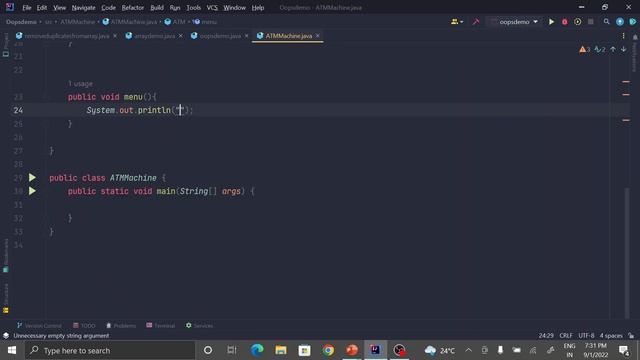Open the Edit menu

coord(42,8)
